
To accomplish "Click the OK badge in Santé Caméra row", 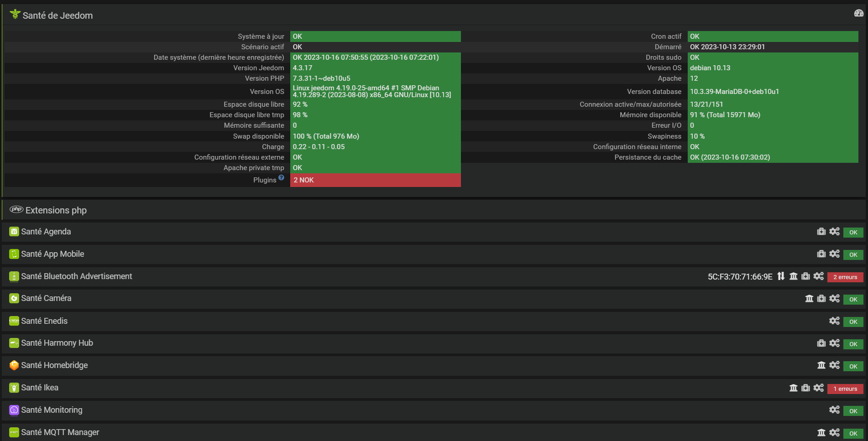I will point(853,300).
